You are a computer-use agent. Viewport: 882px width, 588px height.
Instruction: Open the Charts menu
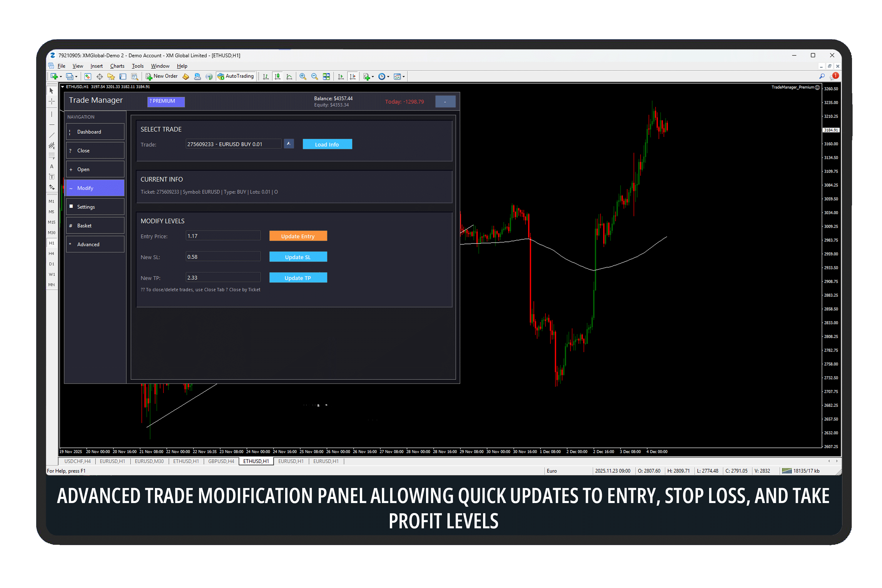(117, 66)
